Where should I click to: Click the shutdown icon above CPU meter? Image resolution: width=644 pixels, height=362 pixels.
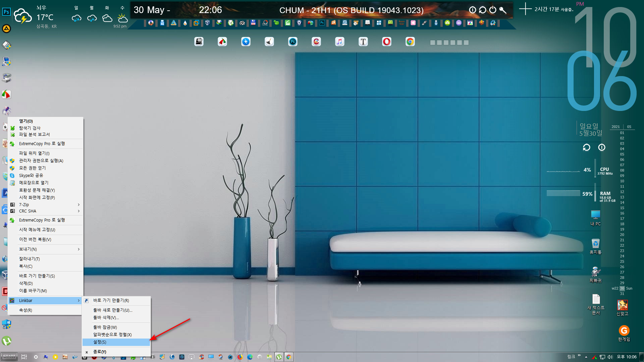point(602,147)
